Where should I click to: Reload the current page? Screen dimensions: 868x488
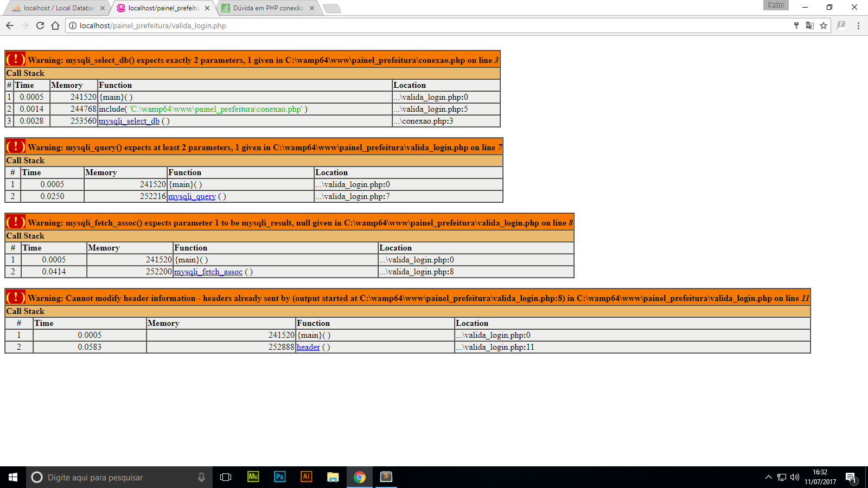[x=40, y=25]
